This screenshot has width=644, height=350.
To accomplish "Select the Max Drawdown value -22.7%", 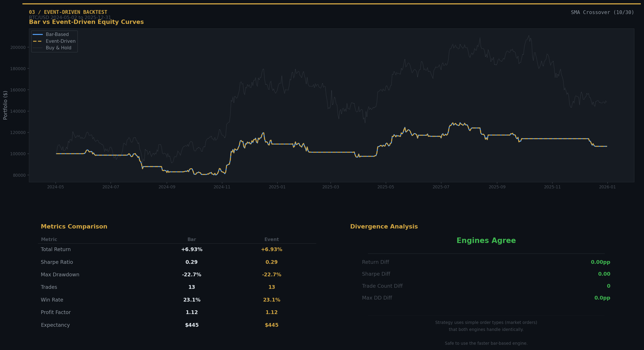I will pos(192,274).
